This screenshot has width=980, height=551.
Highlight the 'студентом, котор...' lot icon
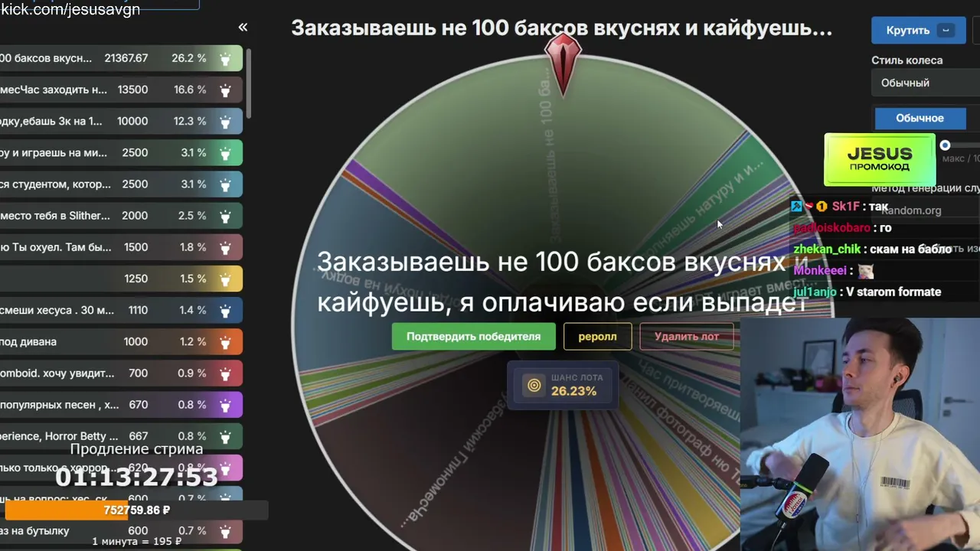point(225,184)
